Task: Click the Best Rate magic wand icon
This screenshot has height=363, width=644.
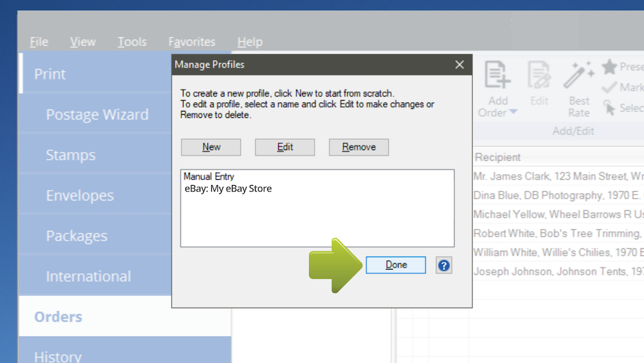Action: coord(579,75)
